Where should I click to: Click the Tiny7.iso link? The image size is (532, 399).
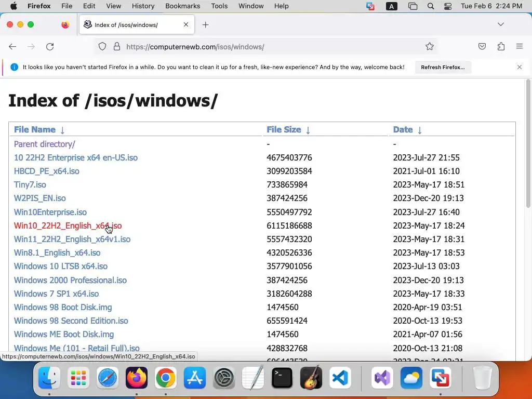point(30,184)
